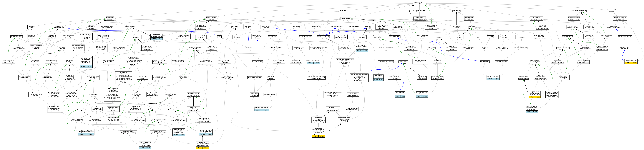Select the 'lymphocyte mediated immunity' node

(x=160, y=62)
